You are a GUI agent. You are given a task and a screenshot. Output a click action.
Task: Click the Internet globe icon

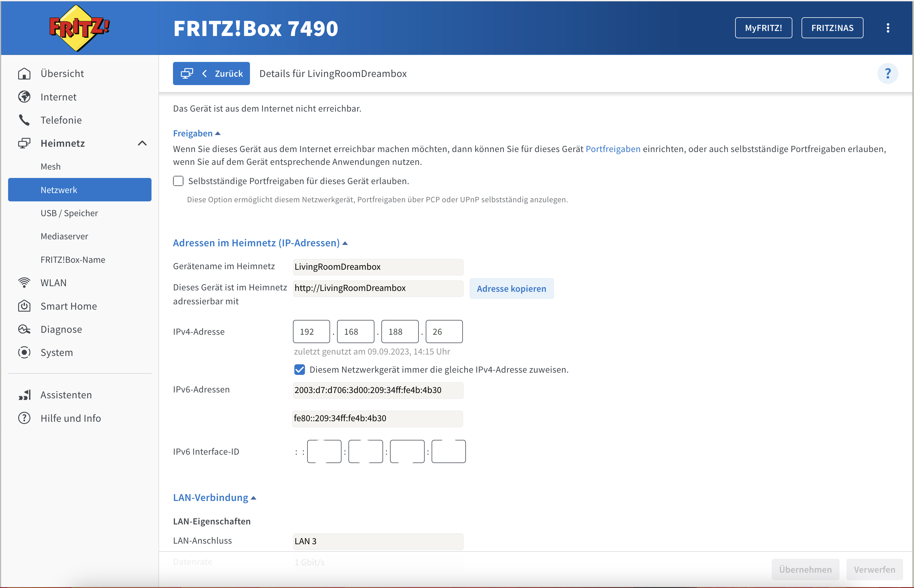pos(24,97)
